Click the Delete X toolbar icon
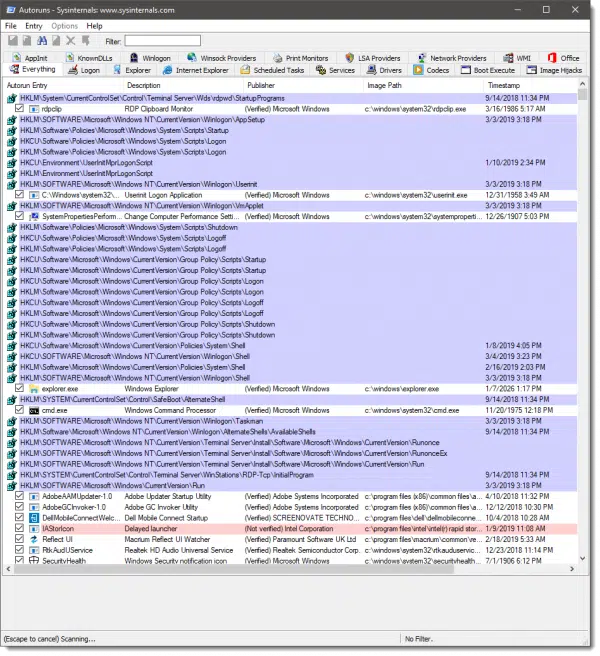This screenshot has height=656, width=600. click(x=71, y=41)
